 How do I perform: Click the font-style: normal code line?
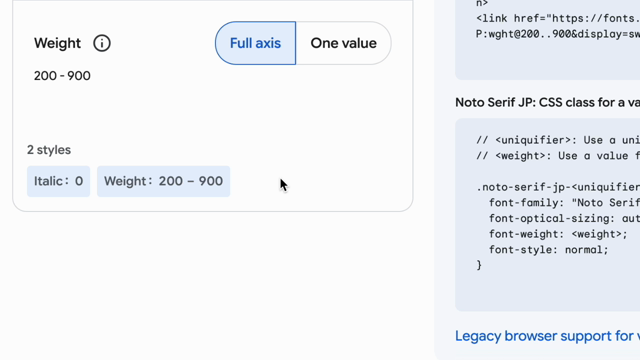click(549, 249)
